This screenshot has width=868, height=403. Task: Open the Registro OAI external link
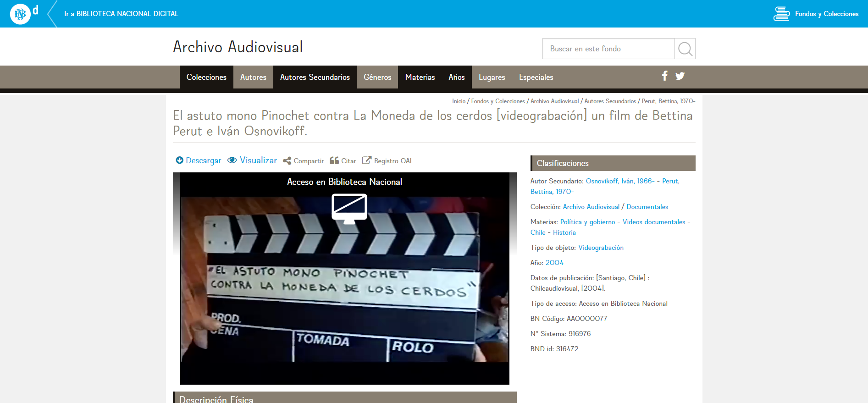click(x=387, y=161)
